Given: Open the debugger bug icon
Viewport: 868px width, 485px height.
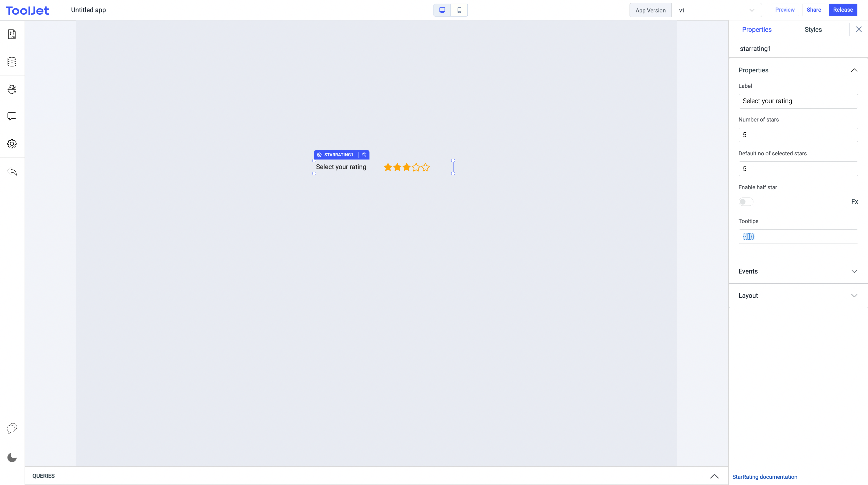Looking at the screenshot, I should point(12,89).
